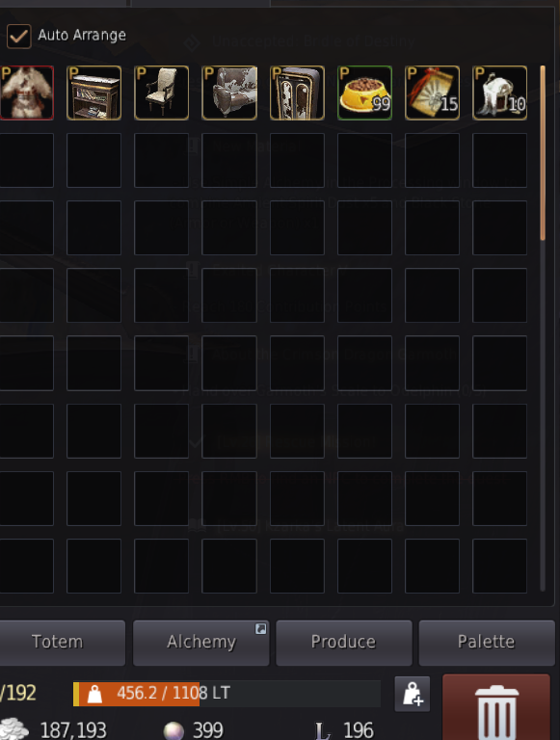This screenshot has width=560, height=740.
Task: Click the silver coins amount 187,193
Action: (73, 730)
